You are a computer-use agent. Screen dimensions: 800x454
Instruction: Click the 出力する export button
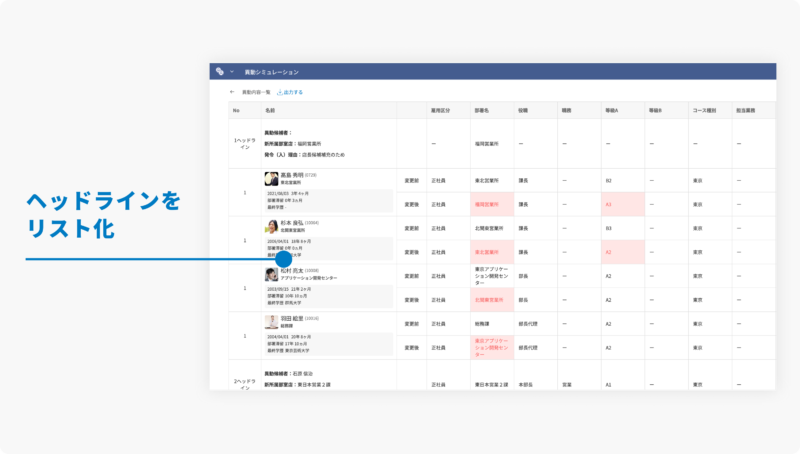(x=292, y=92)
